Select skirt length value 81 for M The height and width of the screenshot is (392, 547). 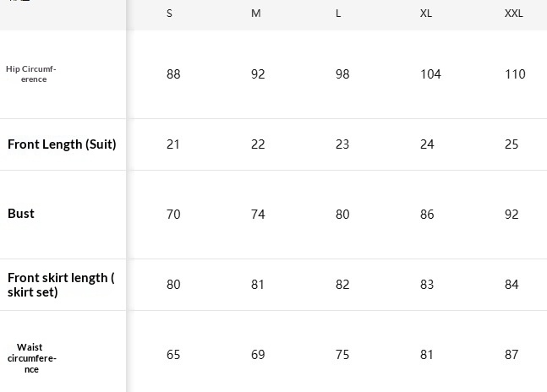(258, 285)
